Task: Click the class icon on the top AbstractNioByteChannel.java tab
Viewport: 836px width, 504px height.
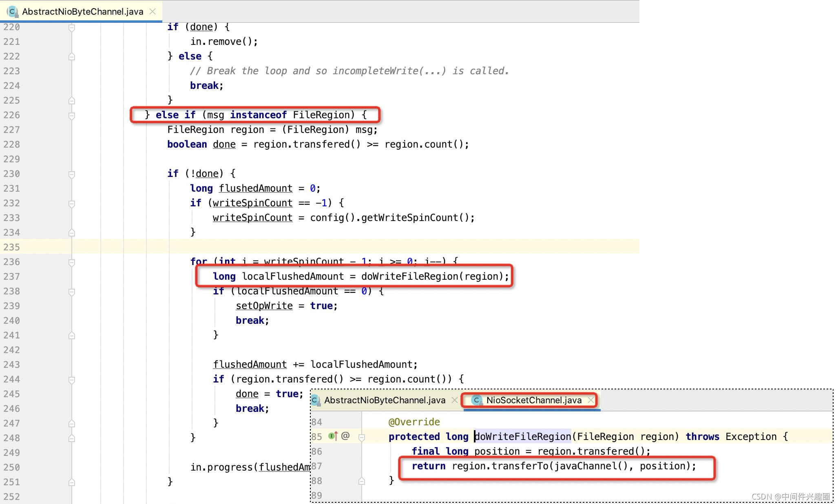Action: [13, 11]
